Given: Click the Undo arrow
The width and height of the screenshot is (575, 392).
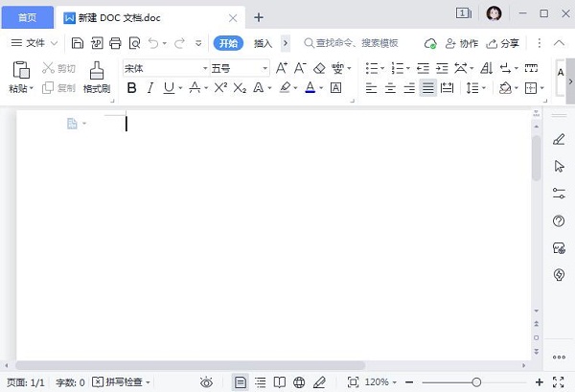Looking at the screenshot, I should tap(153, 43).
